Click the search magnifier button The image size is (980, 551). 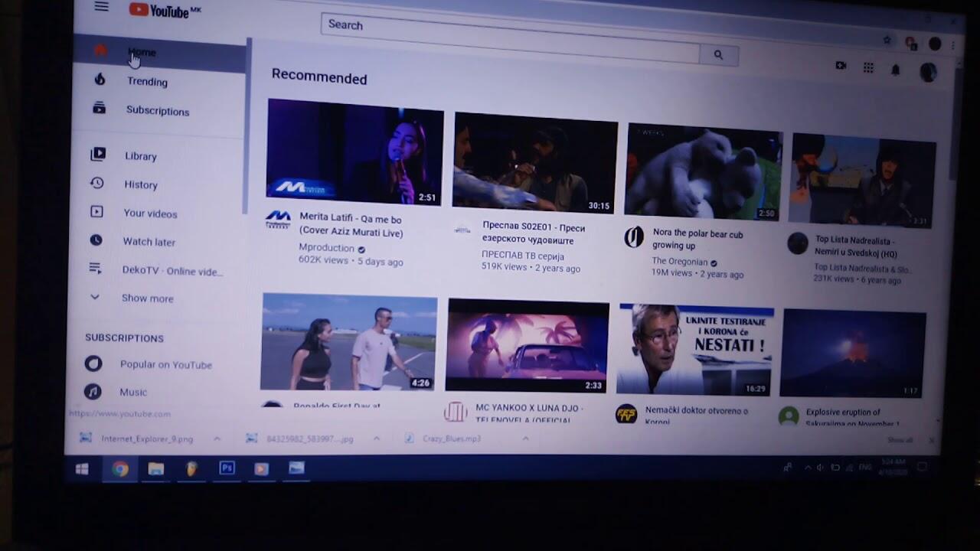[x=718, y=55]
